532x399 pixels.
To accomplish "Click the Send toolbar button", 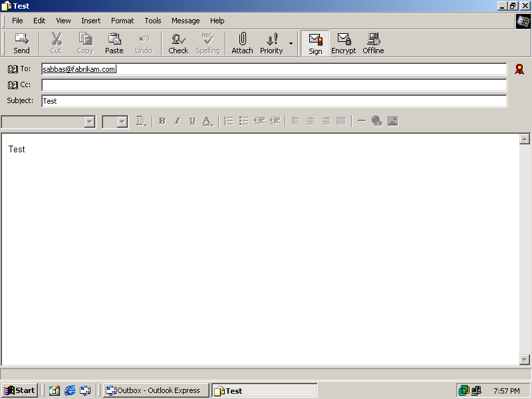I will [x=21, y=43].
